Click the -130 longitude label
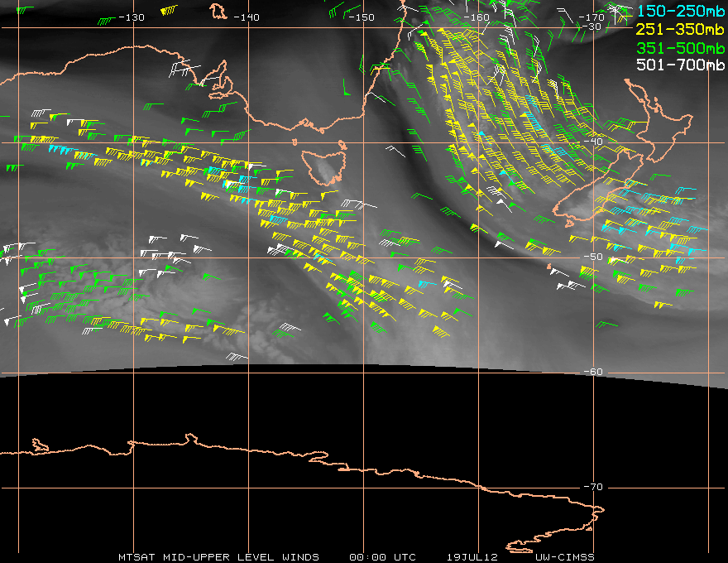Image resolution: width=728 pixels, height=563 pixels. (132, 17)
